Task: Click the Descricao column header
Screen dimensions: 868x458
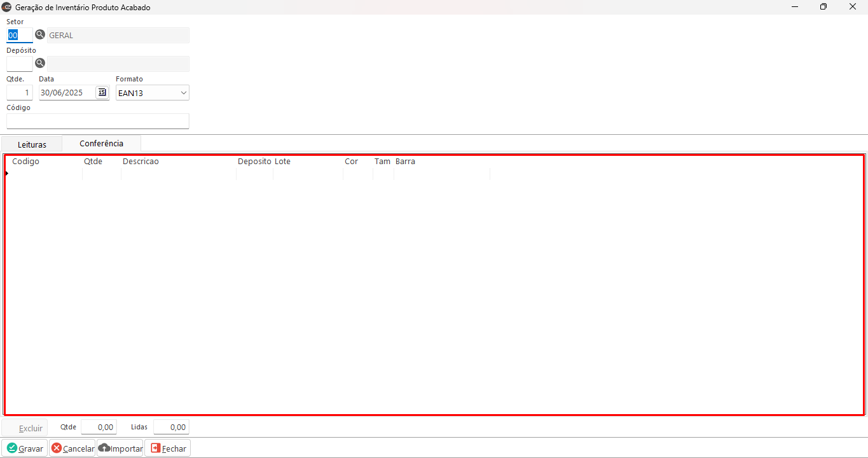Action: (x=141, y=162)
